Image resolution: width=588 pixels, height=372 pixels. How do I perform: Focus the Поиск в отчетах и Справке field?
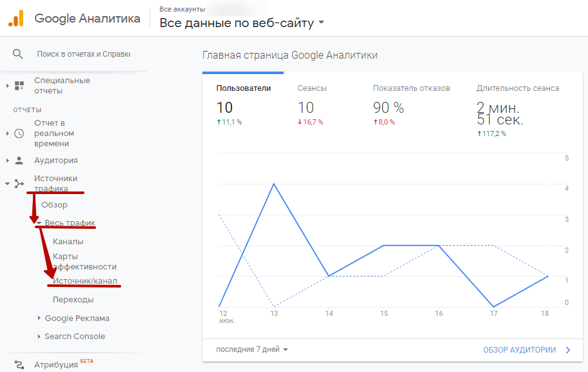84,54
